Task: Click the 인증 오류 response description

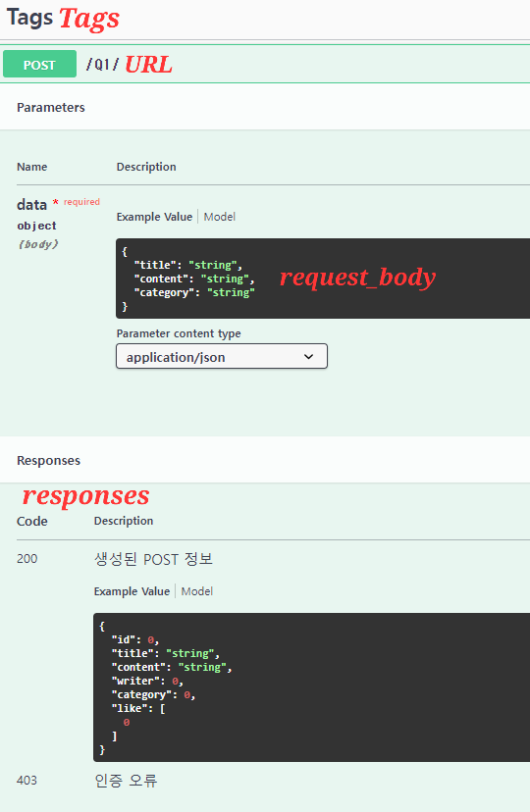Action: pyautogui.click(x=126, y=780)
